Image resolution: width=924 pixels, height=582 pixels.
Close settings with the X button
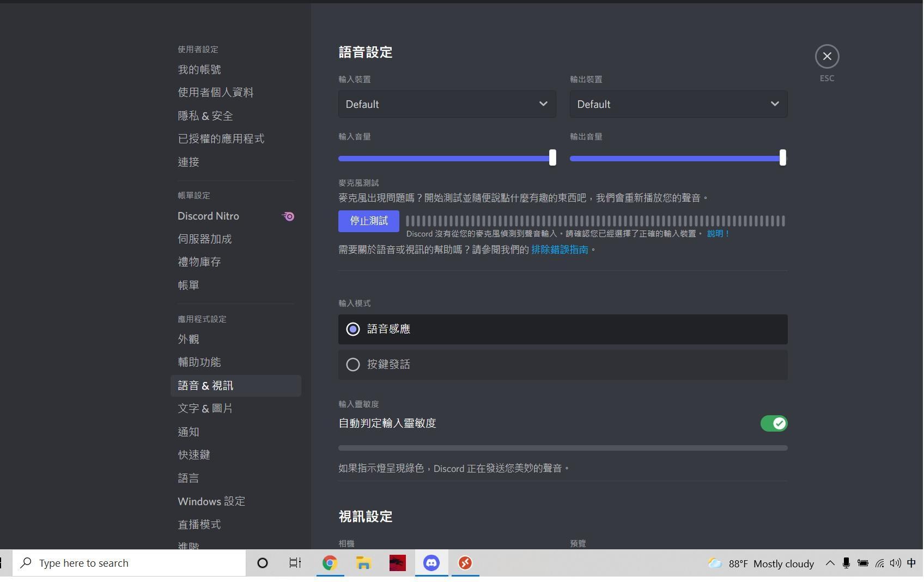(x=828, y=56)
